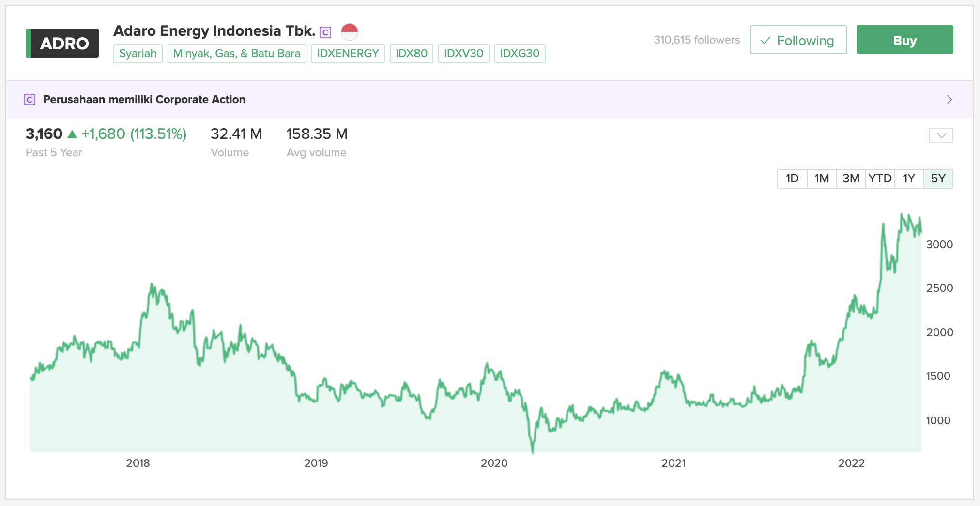
Task: Click the Past 5 Year label
Action: tap(54, 153)
